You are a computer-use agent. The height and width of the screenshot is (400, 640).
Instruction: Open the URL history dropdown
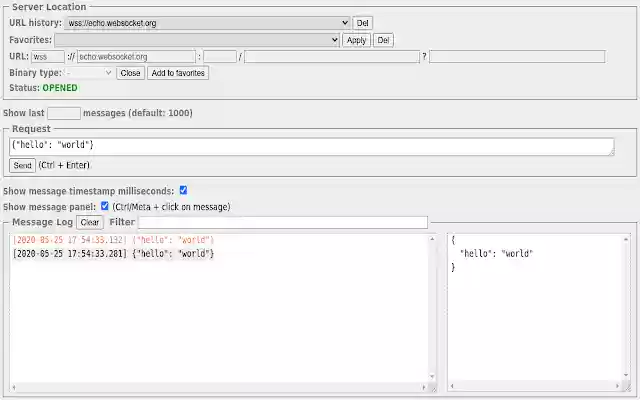pos(207,23)
